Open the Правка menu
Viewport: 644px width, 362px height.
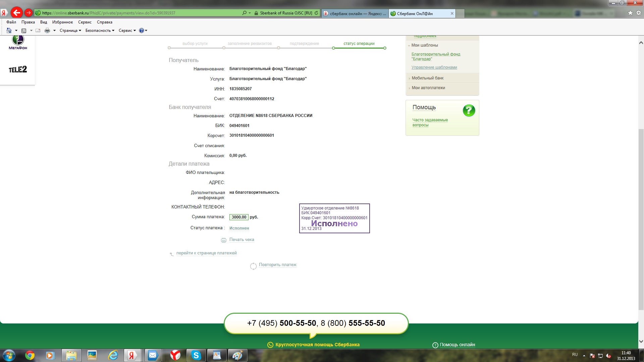point(28,22)
